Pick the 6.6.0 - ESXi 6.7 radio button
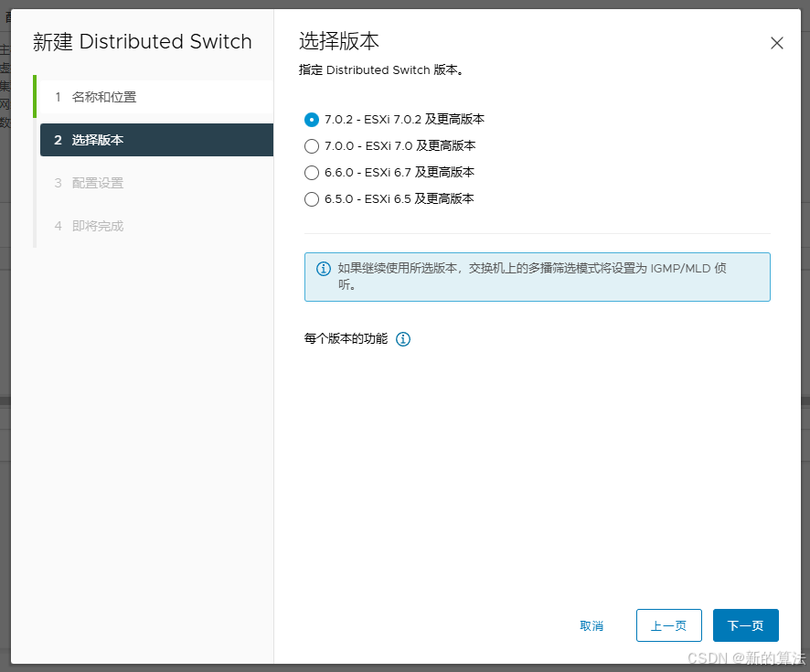This screenshot has width=810, height=672. click(312, 173)
